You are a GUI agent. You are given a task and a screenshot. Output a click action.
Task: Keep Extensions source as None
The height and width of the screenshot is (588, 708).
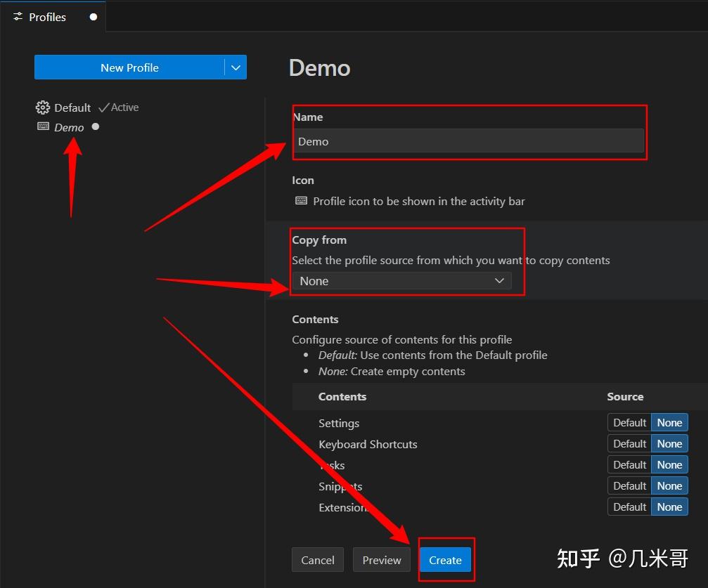pos(669,507)
